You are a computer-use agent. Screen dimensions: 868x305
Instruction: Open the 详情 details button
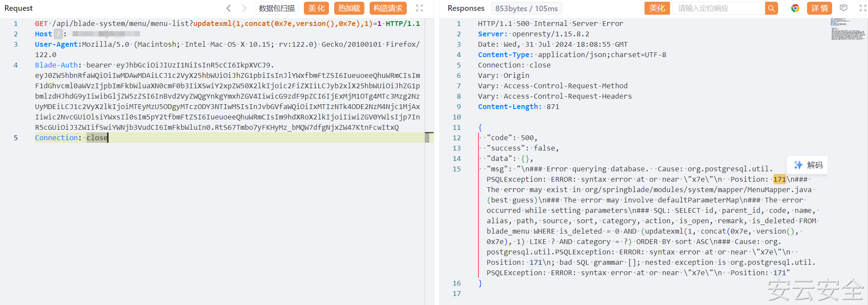pyautogui.click(x=820, y=8)
